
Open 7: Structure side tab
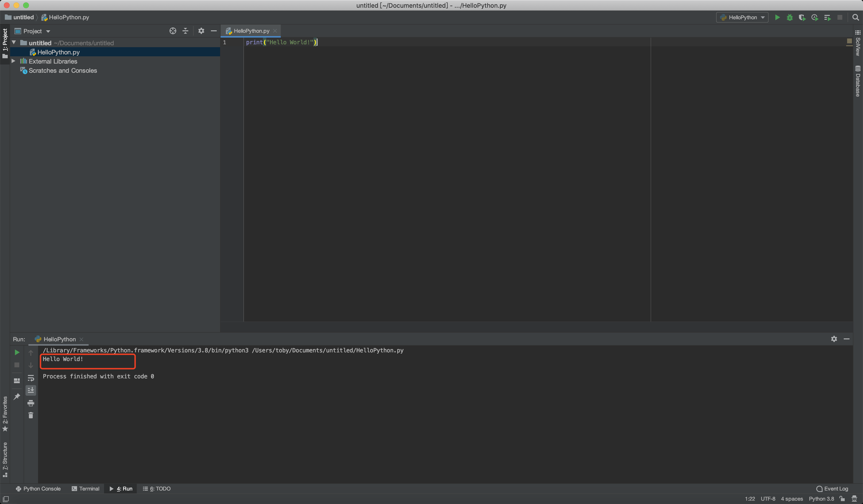(x=5, y=459)
